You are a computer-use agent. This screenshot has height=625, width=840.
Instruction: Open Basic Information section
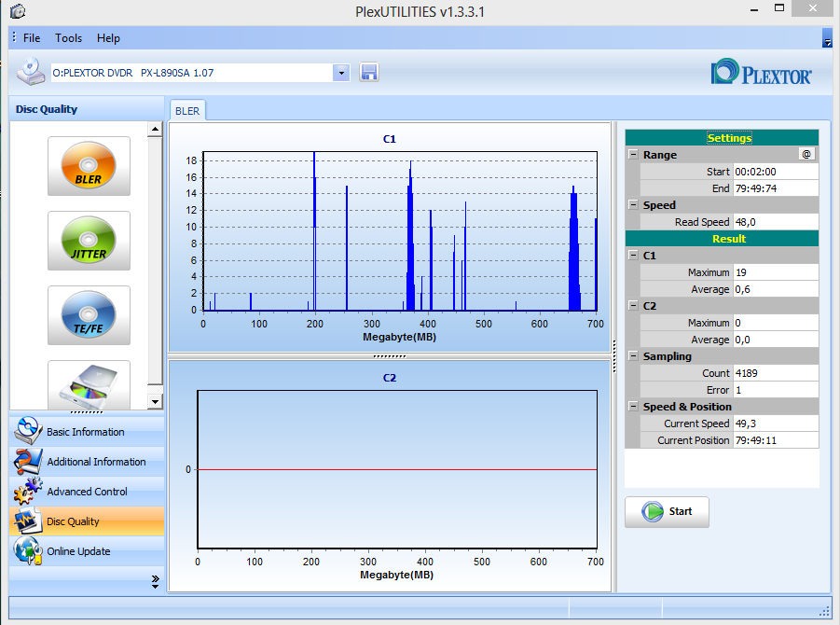(87, 432)
